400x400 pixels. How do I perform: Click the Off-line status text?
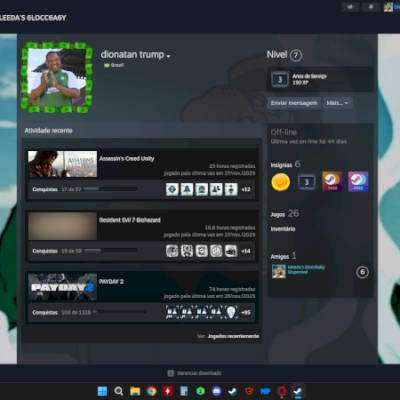(284, 132)
